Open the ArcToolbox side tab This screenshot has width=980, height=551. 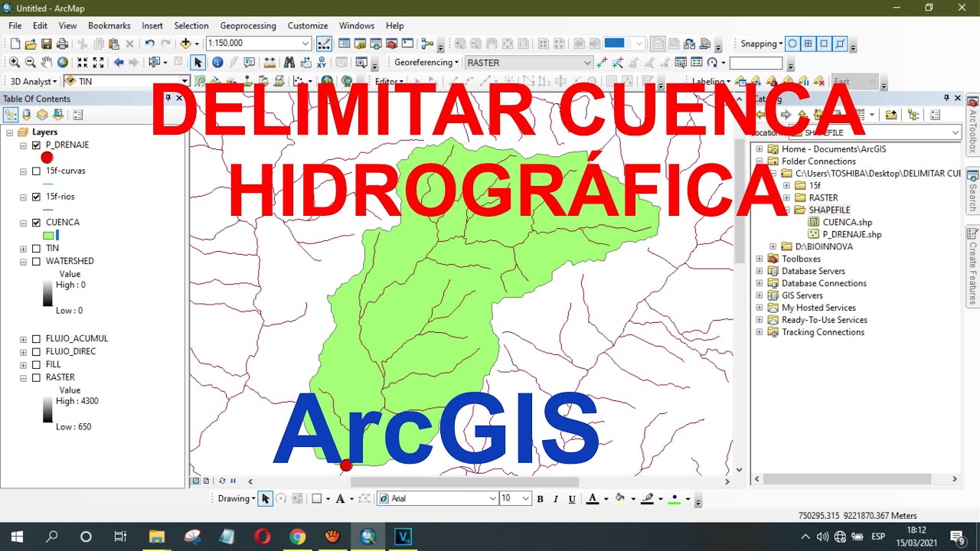[x=972, y=127]
